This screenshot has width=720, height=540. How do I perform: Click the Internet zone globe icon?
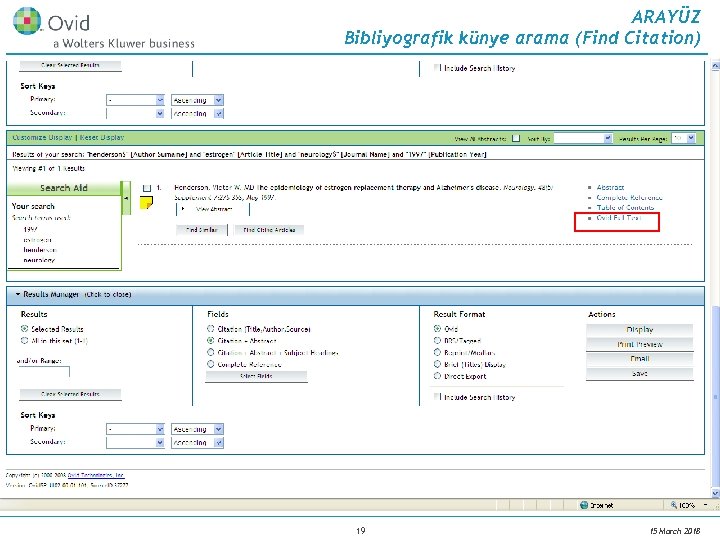(x=584, y=505)
